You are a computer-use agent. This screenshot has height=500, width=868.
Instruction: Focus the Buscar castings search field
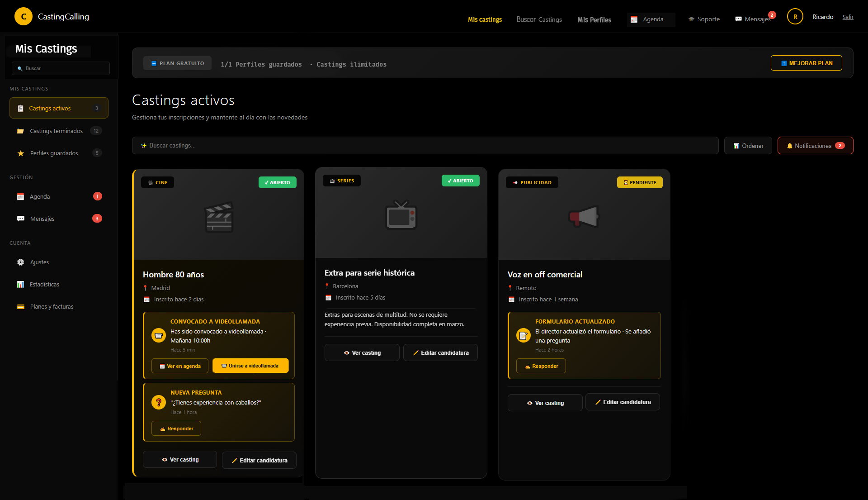[425, 146]
